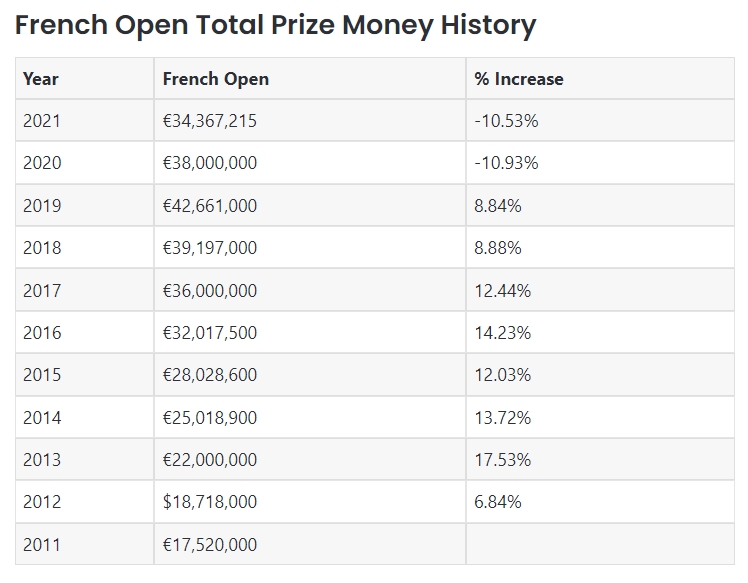The image size is (748, 583).
Task: Select the -10.53% increase cell
Action: point(506,121)
